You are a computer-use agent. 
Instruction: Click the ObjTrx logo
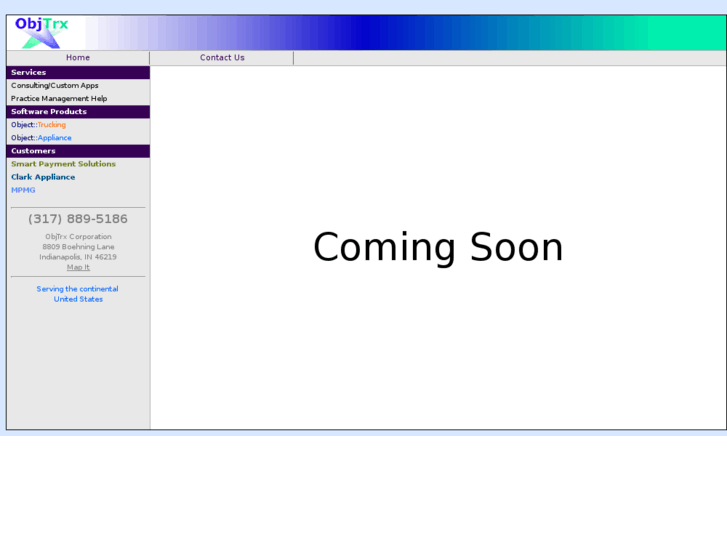pos(43,32)
